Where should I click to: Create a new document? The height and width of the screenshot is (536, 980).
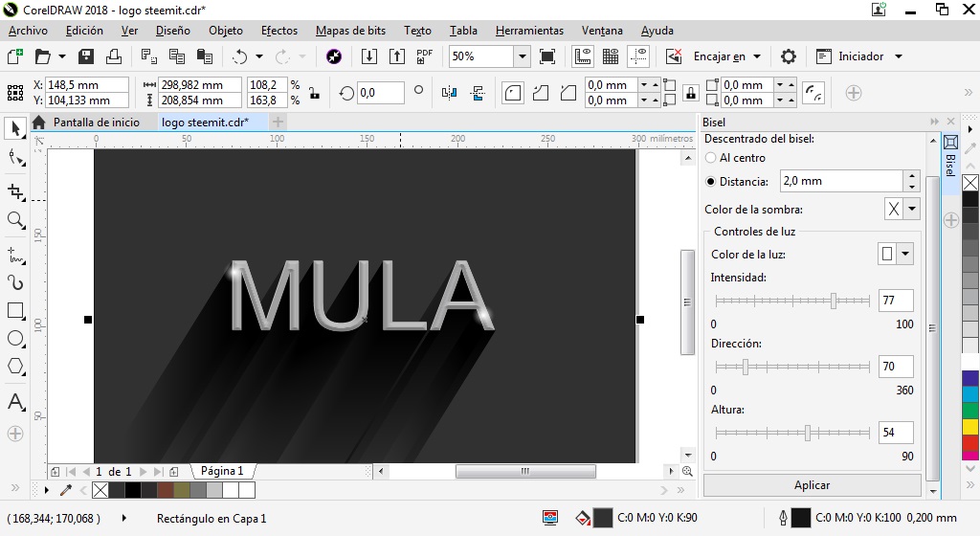point(15,56)
